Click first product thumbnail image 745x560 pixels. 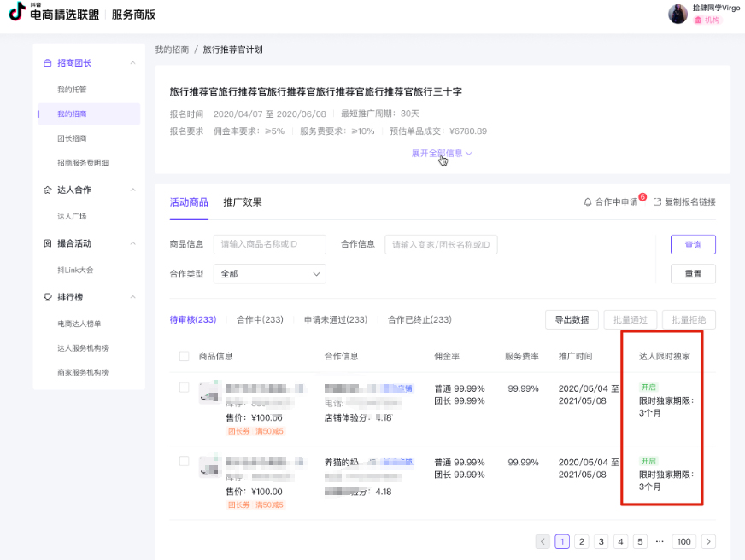209,394
